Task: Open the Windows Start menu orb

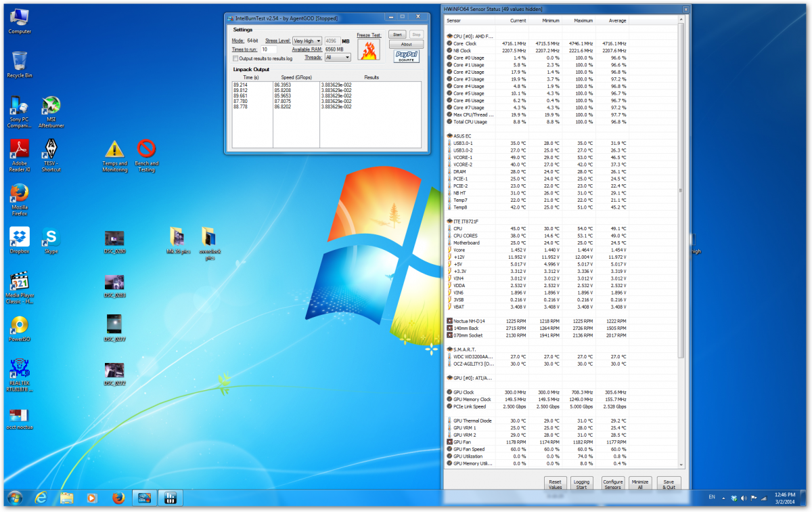Action: (x=15, y=498)
